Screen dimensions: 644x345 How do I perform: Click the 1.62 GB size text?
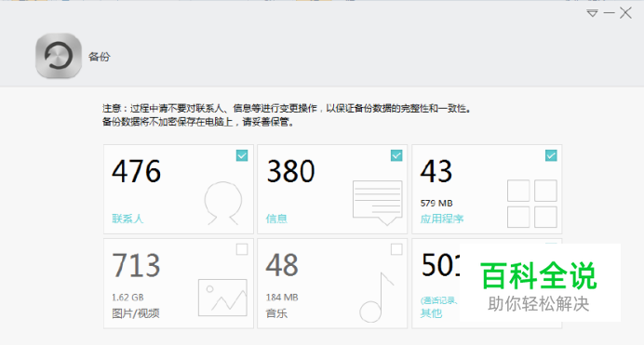tap(127, 297)
